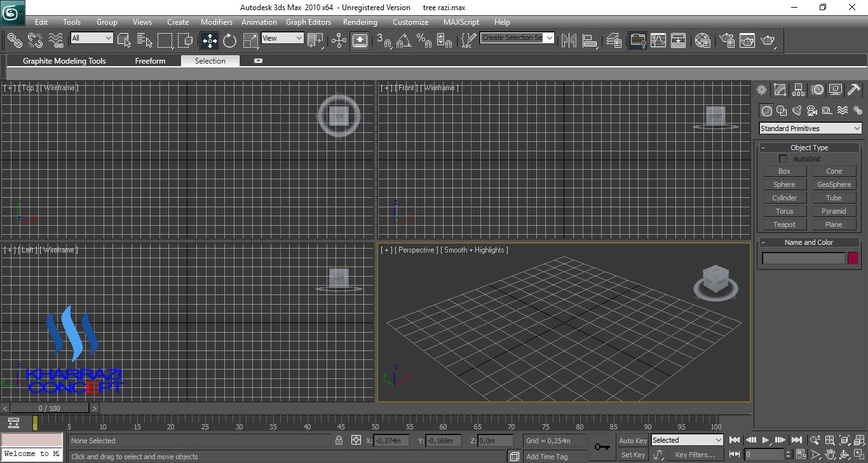
Task: Click the Align tool icon
Action: 590,41
